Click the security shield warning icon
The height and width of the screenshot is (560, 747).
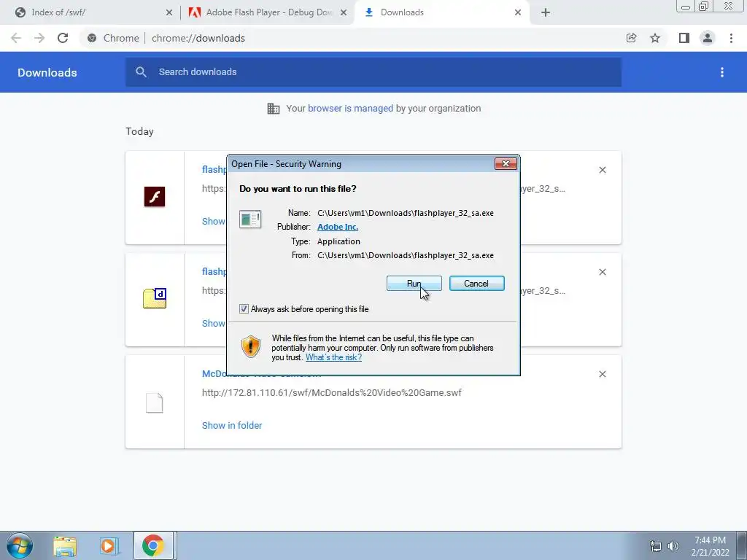tap(251, 346)
